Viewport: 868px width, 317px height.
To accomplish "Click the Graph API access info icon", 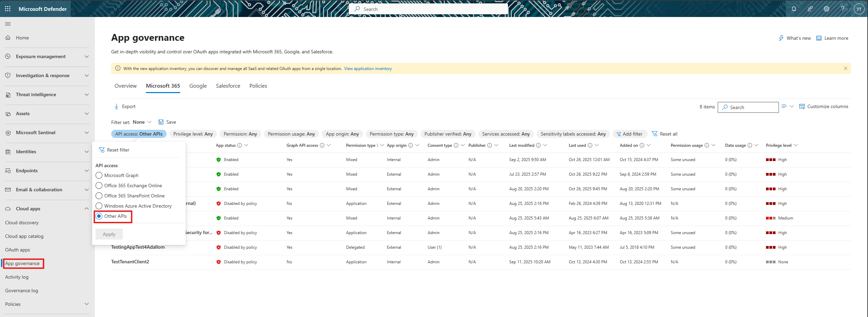I will pos(322,145).
